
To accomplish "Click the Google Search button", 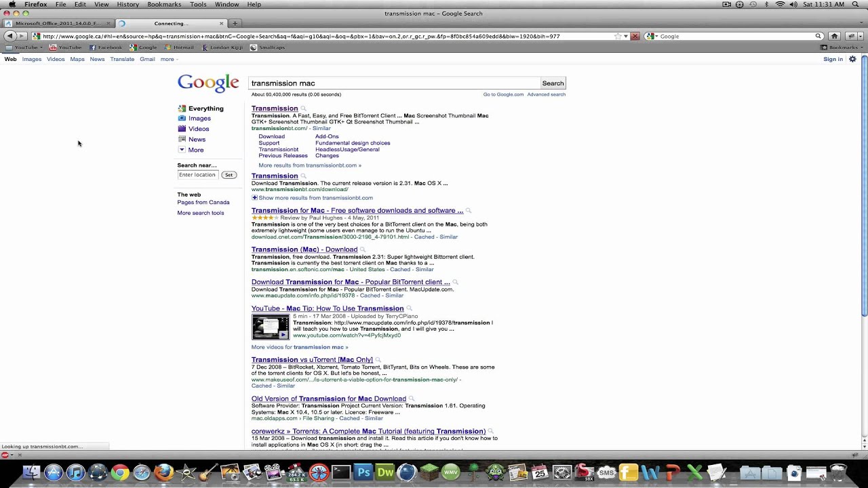I will (x=553, y=83).
